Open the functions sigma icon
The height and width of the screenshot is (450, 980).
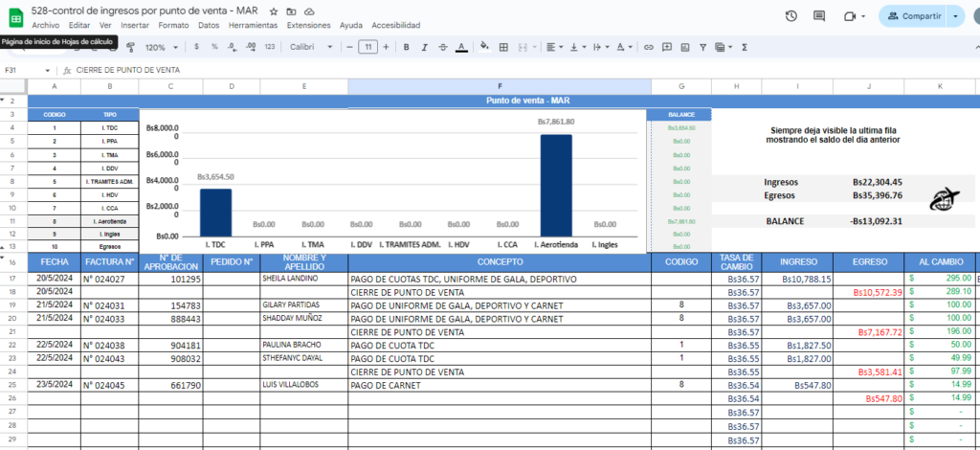[745, 47]
